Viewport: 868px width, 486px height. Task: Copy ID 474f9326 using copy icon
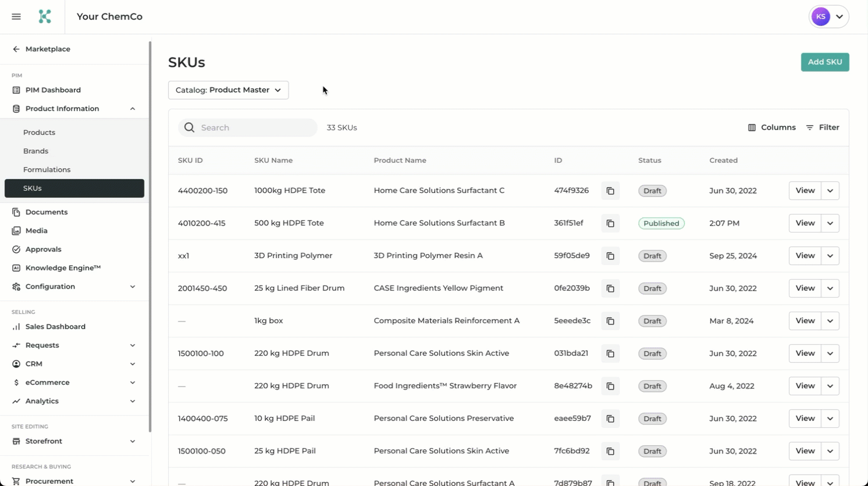(x=610, y=191)
